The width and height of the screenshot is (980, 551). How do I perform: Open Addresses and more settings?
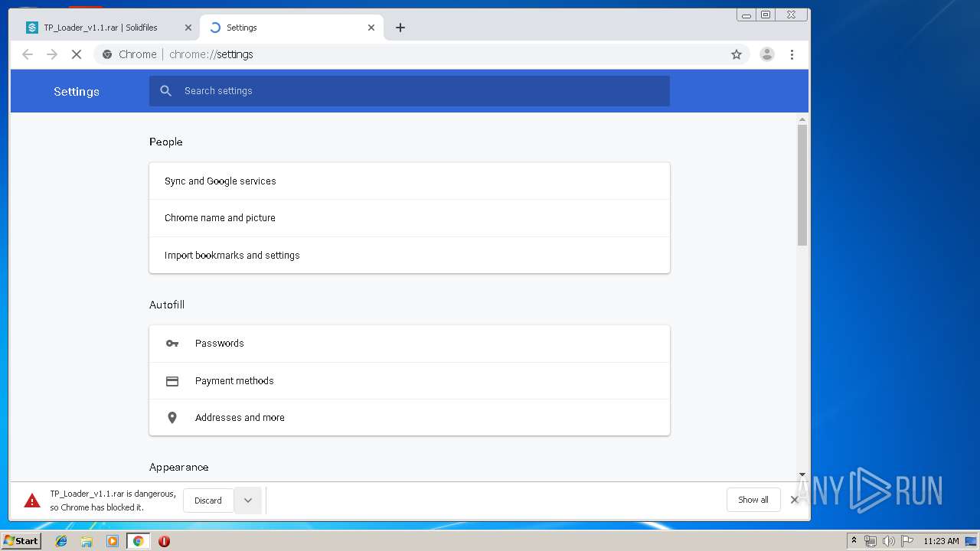point(410,418)
